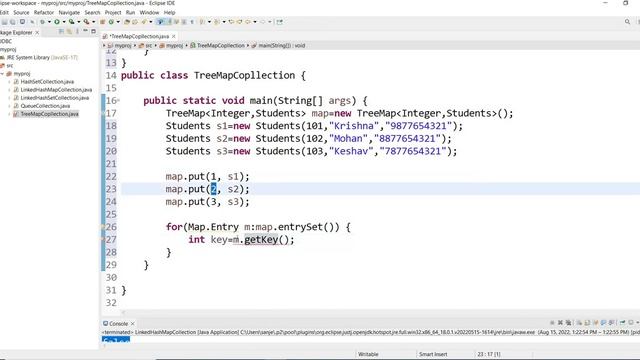Click the Forward navigation arrow icon
This screenshot has width=640, height=360.
point(262,22)
